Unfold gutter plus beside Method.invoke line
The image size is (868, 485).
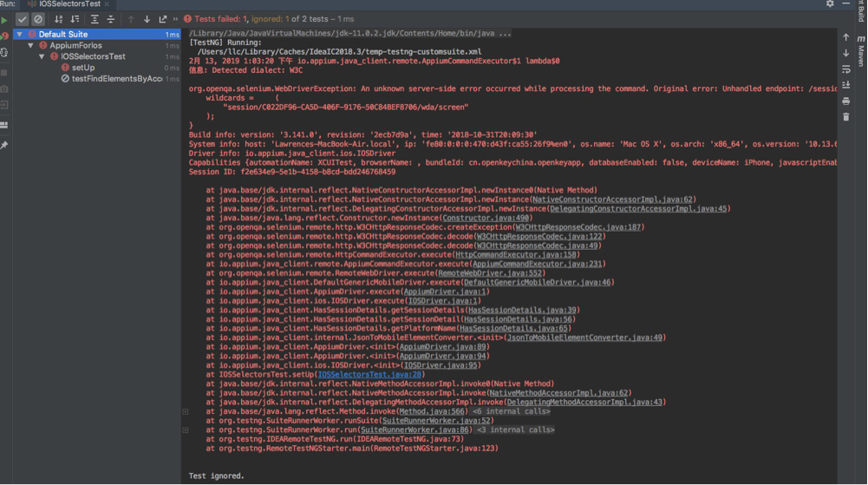[x=186, y=411]
